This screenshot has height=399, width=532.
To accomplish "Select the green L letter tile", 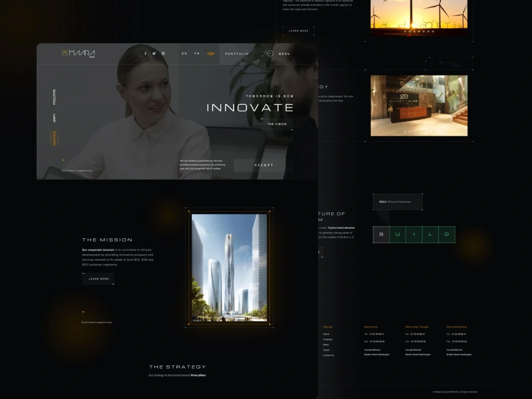I will coord(430,235).
